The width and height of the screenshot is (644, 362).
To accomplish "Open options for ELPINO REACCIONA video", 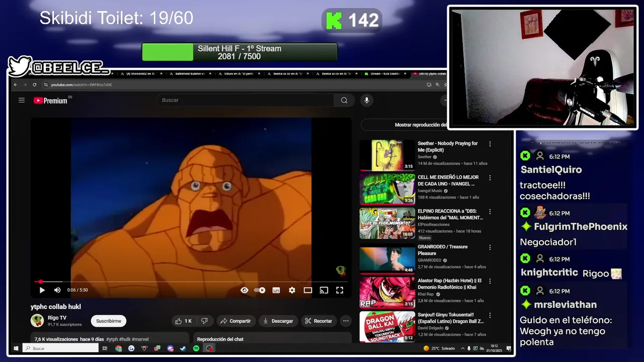I will (490, 212).
